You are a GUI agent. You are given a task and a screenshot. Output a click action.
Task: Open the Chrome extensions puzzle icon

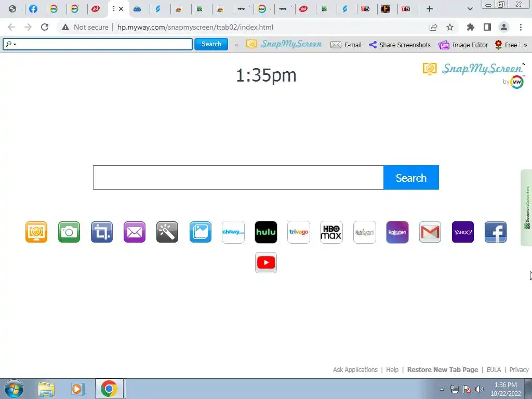pyautogui.click(x=471, y=27)
